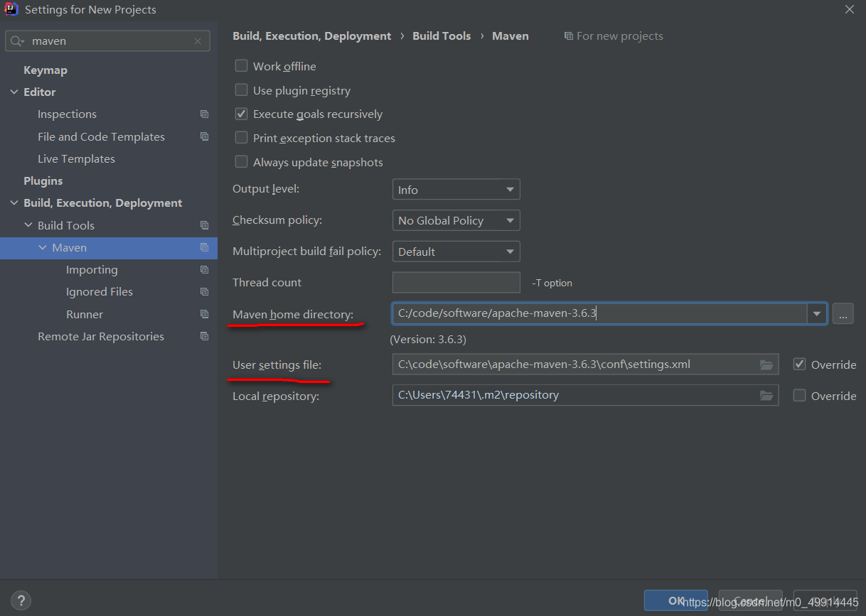
Task: Click project-level icon beside Remote Jar Repositories
Action: click(x=204, y=336)
